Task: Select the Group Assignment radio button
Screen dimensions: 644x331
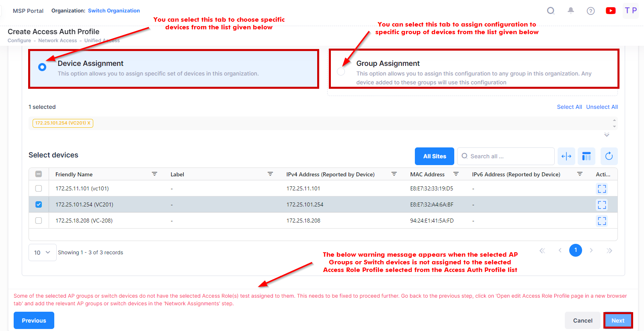Action: [x=341, y=72]
